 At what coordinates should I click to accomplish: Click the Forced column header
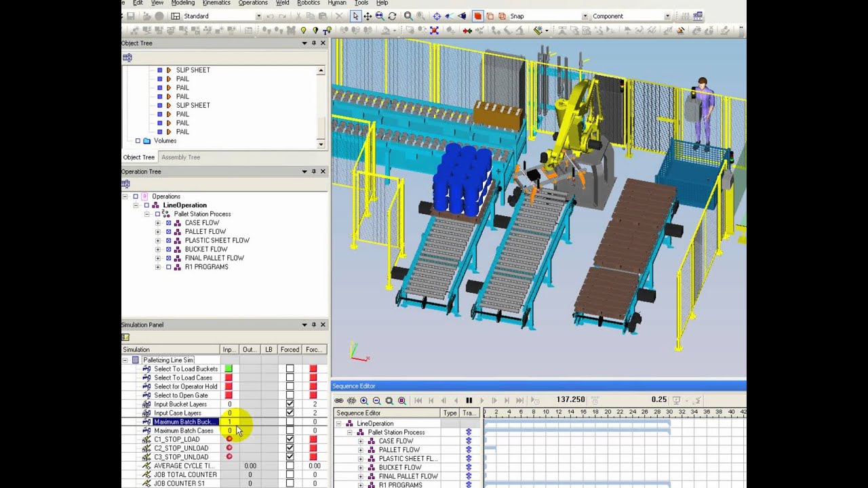point(290,350)
